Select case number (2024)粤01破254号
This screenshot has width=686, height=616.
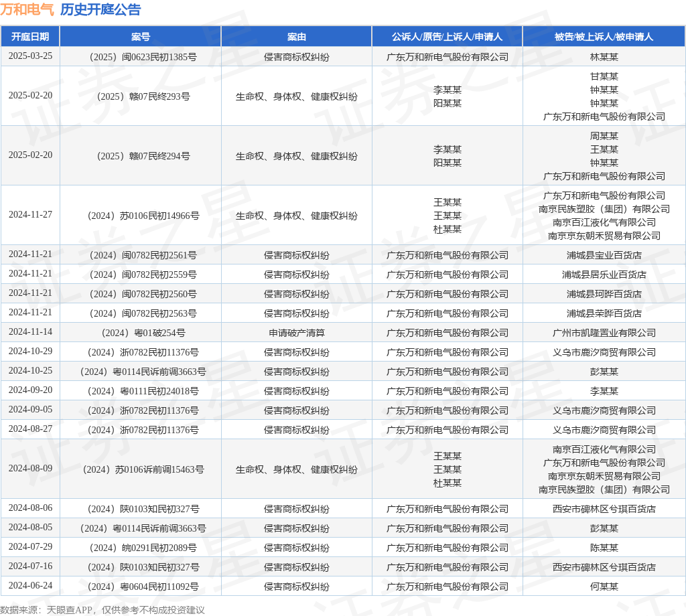pyautogui.click(x=143, y=333)
